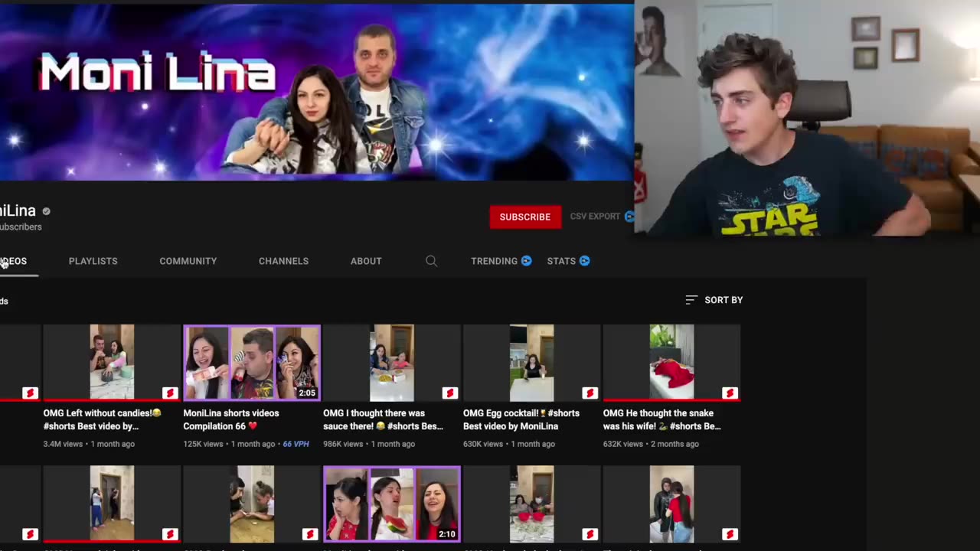Click the blue arrow icon beside STATS
Image resolution: width=980 pixels, height=551 pixels.
tap(585, 261)
